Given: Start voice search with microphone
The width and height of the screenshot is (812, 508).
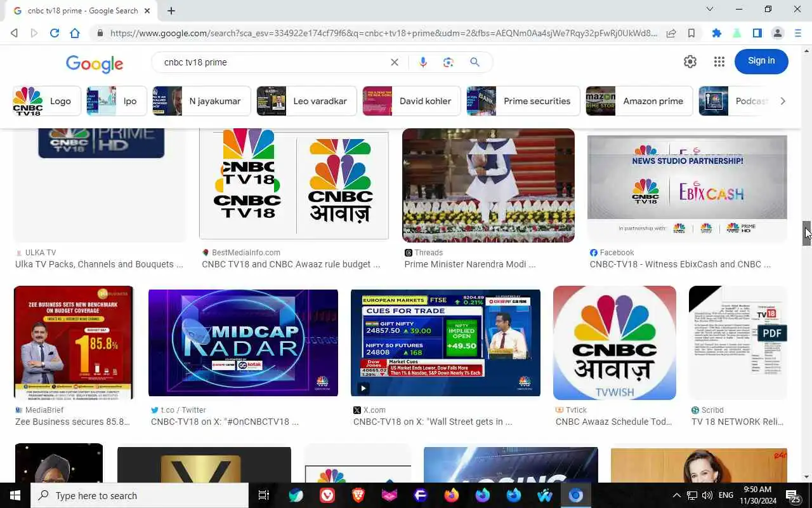Looking at the screenshot, I should click(x=423, y=62).
